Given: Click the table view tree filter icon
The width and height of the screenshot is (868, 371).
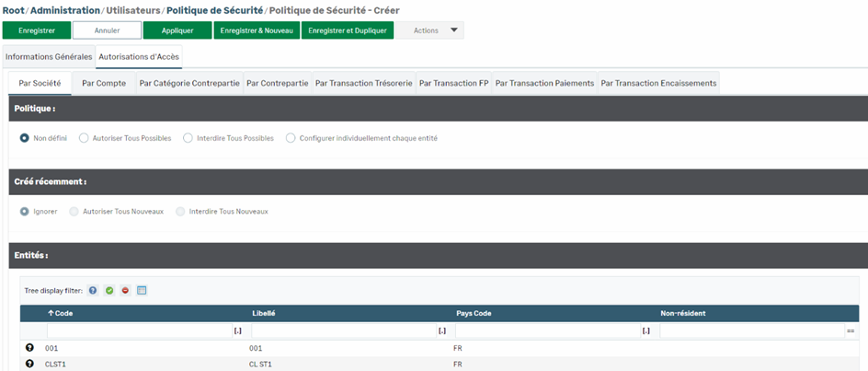Looking at the screenshot, I should [x=142, y=290].
